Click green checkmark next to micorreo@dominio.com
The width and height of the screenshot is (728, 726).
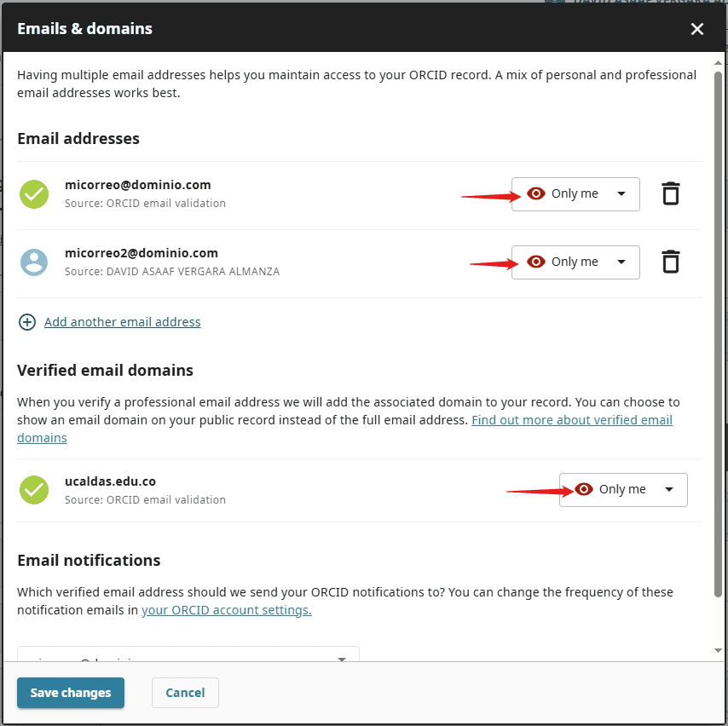34,194
